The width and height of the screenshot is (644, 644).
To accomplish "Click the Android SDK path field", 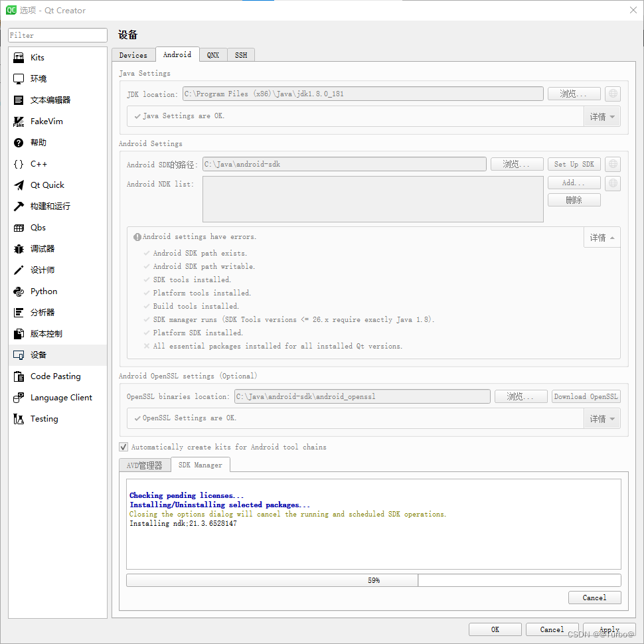I will [x=344, y=164].
